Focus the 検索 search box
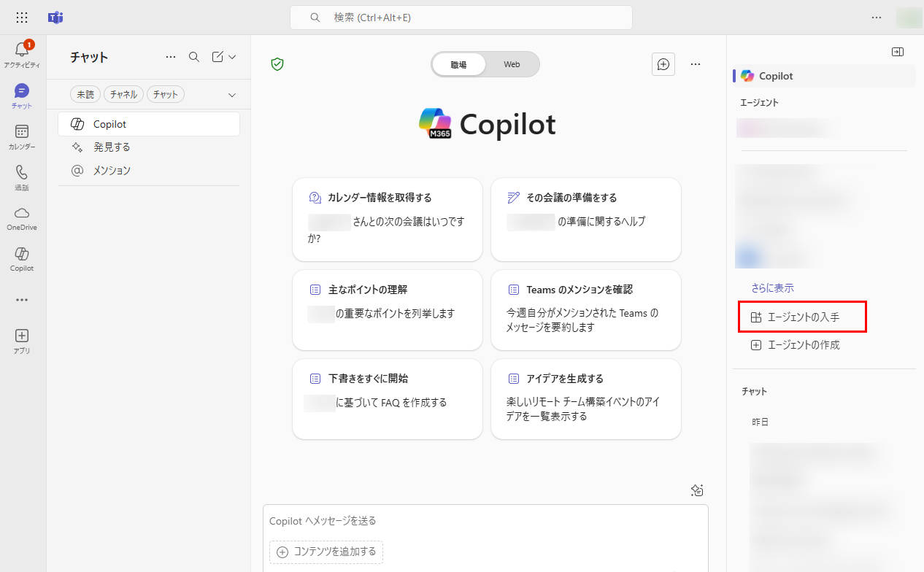 (x=461, y=18)
